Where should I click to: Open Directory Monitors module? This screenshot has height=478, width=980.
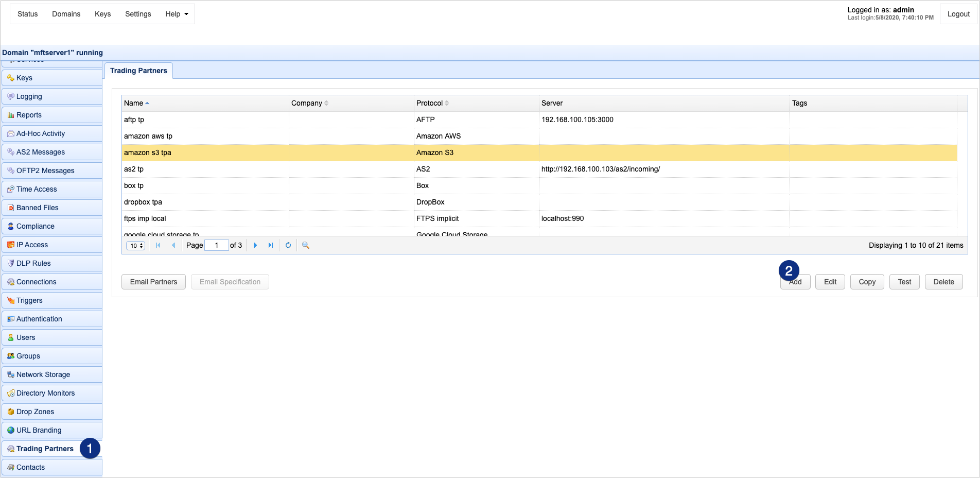(51, 393)
